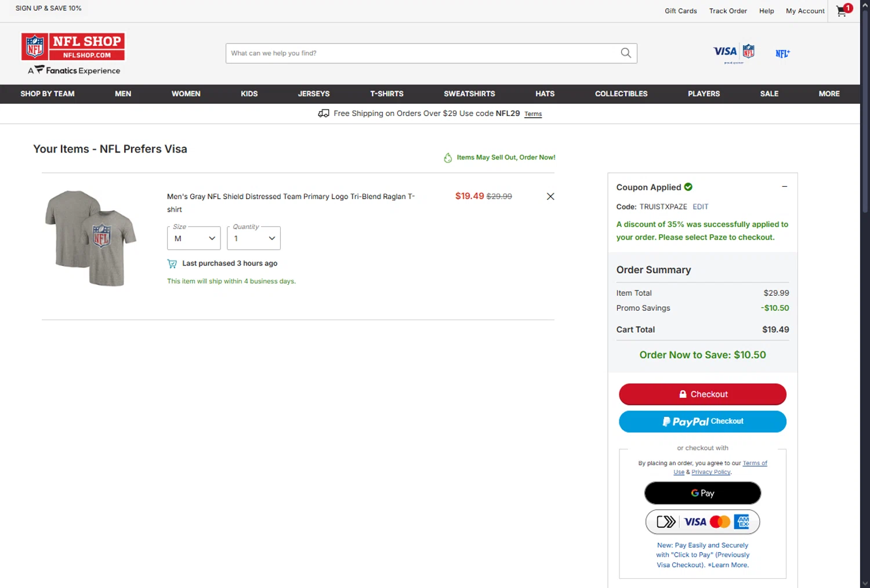Screen dimensions: 870x588
Task: Click the Promo Savings -$10.50 amount
Action: pos(775,308)
